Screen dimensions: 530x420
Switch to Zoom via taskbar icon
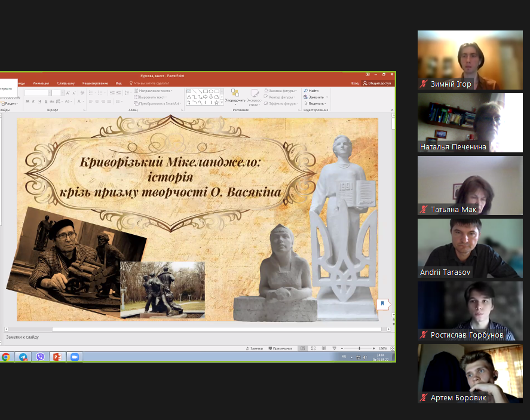coord(75,357)
